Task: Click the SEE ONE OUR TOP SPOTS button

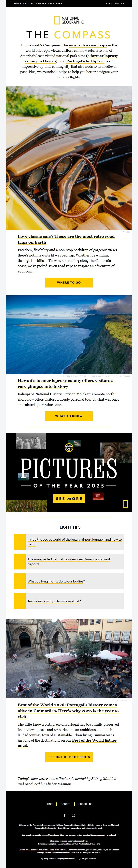Action: coord(69,757)
